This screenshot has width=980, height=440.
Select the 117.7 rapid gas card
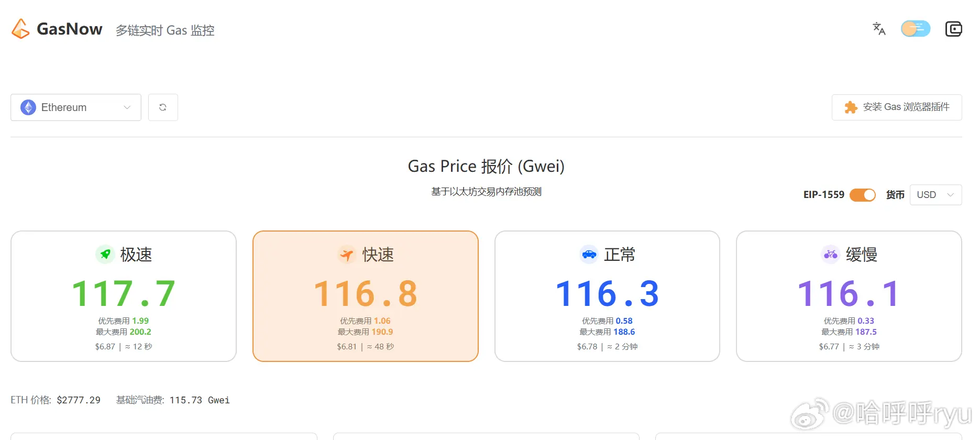(x=124, y=296)
